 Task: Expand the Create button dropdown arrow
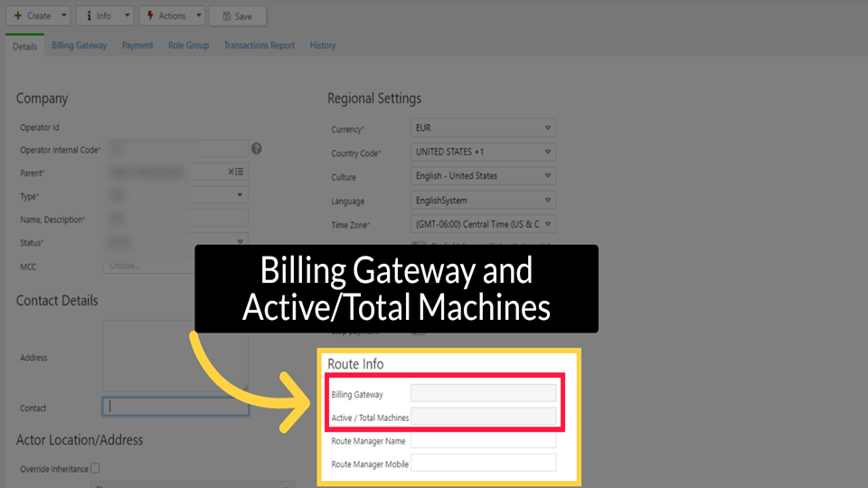pyautogui.click(x=63, y=15)
